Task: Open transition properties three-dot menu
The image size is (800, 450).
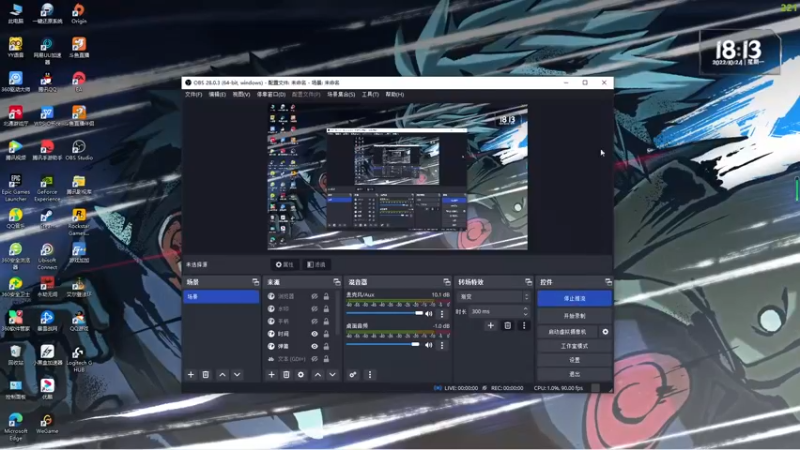Action: (x=524, y=326)
